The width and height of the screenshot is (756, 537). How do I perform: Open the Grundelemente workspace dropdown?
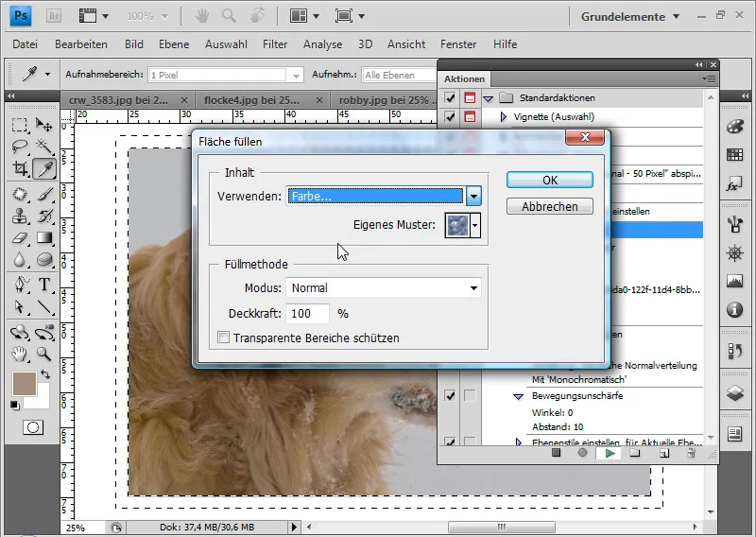pyautogui.click(x=629, y=16)
